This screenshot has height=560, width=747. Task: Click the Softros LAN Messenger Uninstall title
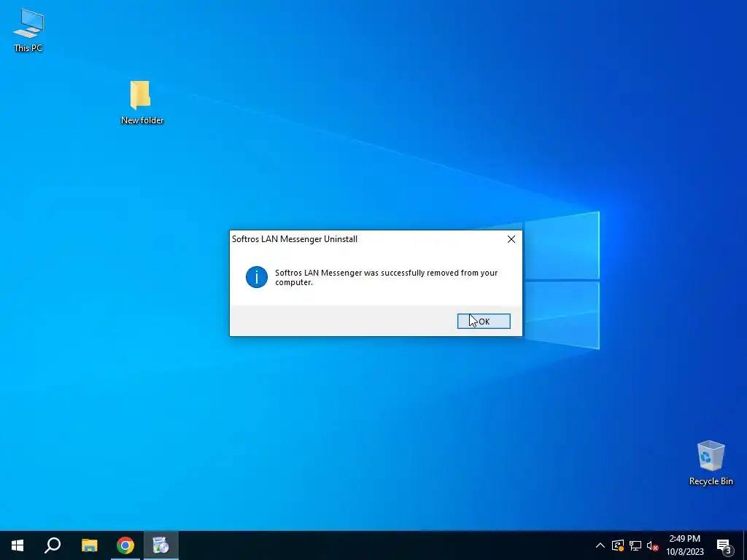[x=295, y=239]
